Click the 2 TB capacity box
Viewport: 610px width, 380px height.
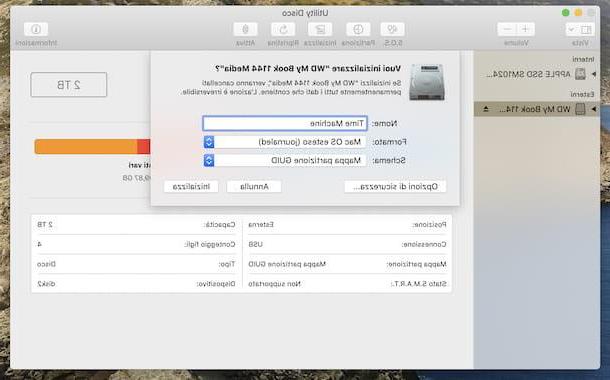click(x=69, y=84)
